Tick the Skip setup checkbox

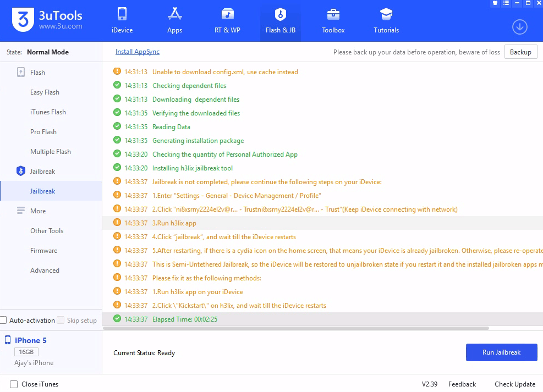tap(61, 320)
